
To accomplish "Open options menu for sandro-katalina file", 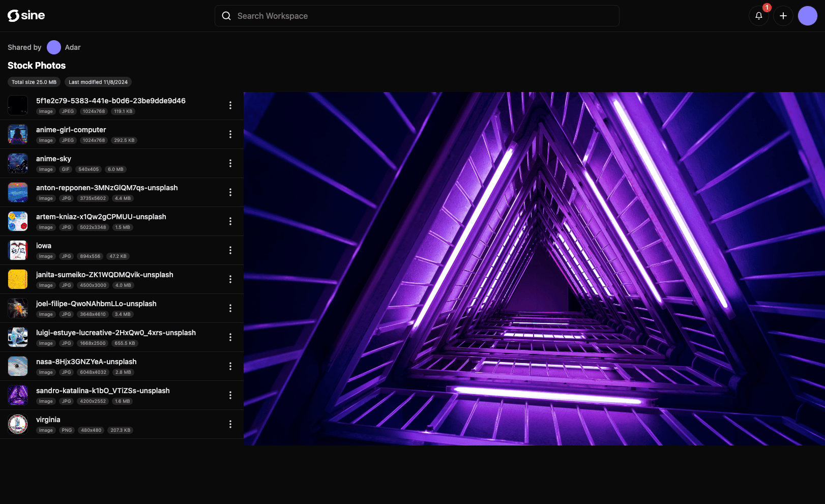I will pyautogui.click(x=230, y=395).
